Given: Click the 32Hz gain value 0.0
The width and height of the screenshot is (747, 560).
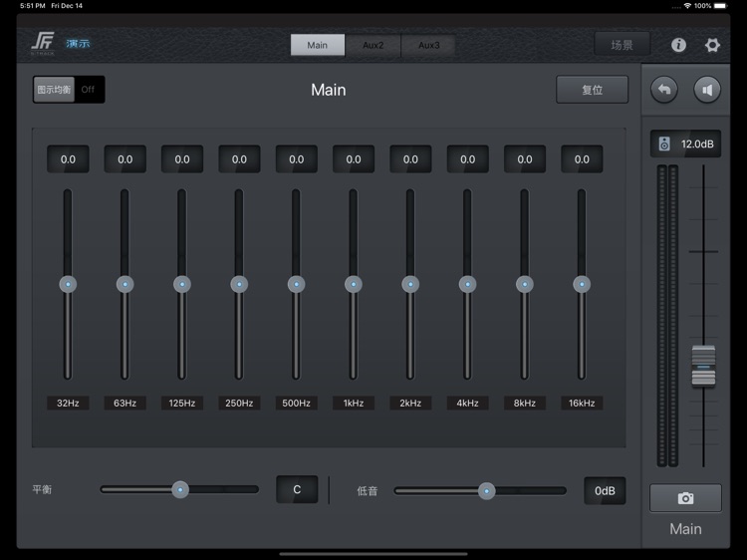Looking at the screenshot, I should tap(68, 159).
